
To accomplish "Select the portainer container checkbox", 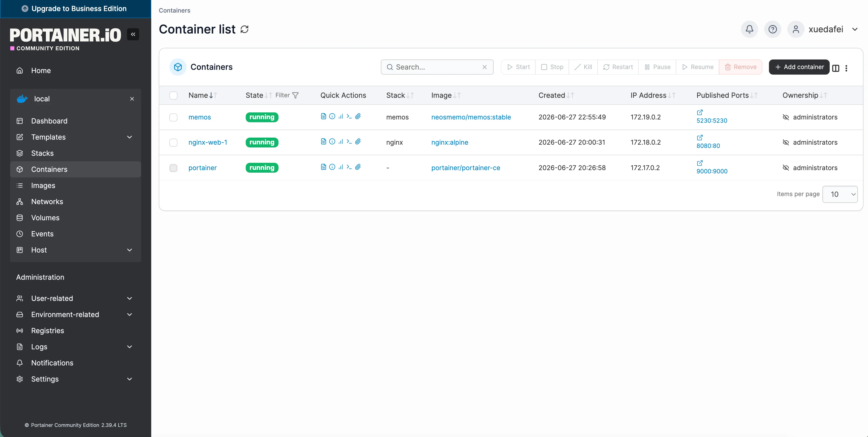I will coord(174,168).
